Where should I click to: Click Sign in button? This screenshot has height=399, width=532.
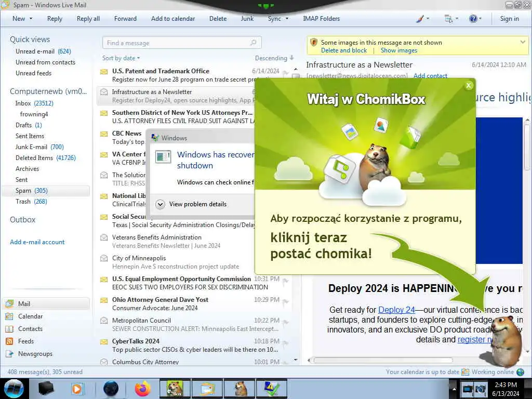(509, 19)
